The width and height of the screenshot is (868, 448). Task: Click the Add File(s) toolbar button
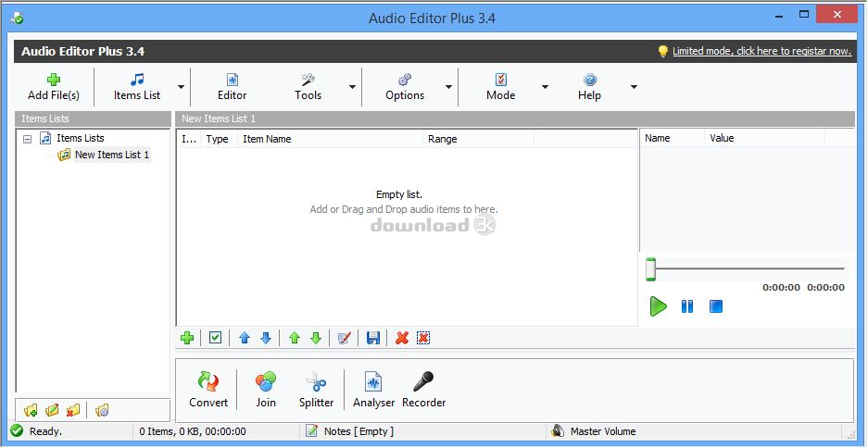click(54, 87)
